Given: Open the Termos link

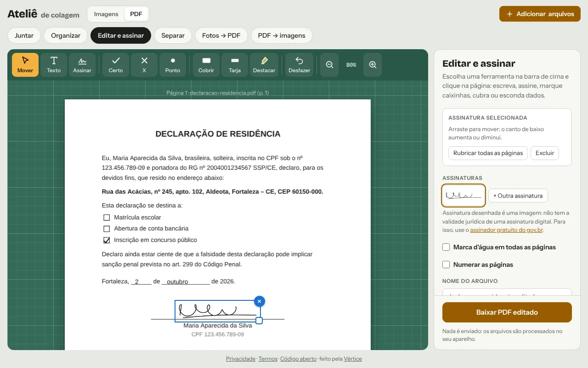Looking at the screenshot, I should (268, 359).
